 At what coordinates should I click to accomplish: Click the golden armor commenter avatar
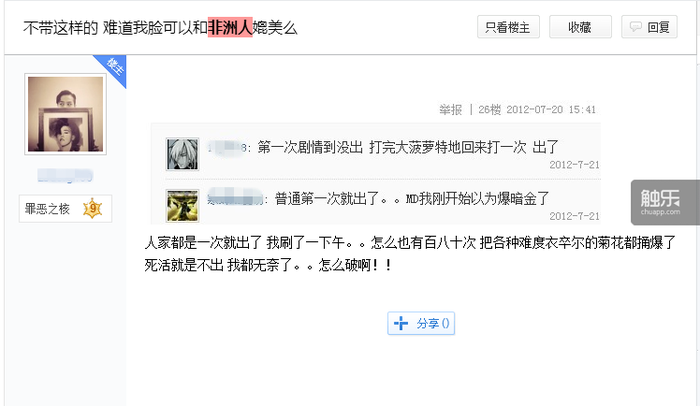[x=182, y=205]
